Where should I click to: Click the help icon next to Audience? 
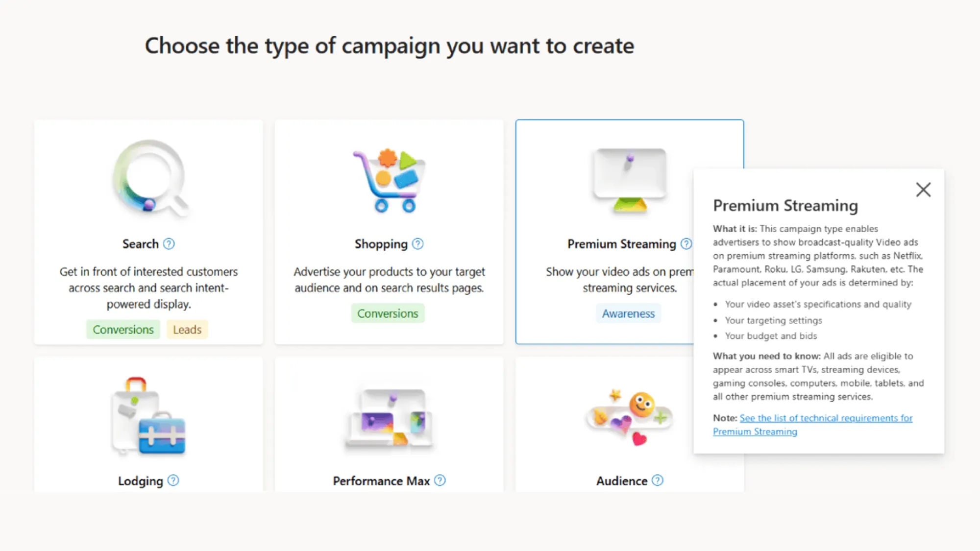(x=658, y=480)
